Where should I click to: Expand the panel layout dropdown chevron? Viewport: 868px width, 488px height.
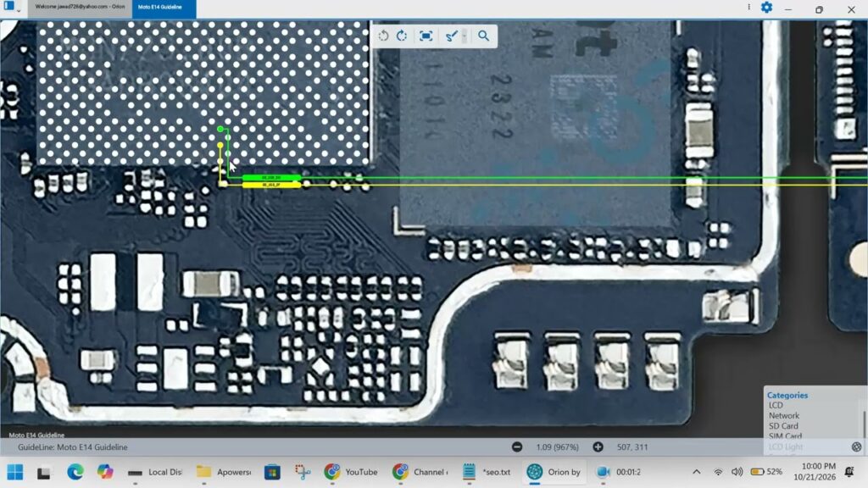(19, 10)
